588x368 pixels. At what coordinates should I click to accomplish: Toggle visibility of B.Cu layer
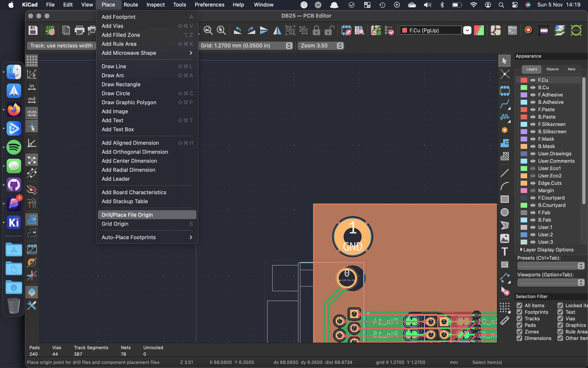(x=533, y=87)
